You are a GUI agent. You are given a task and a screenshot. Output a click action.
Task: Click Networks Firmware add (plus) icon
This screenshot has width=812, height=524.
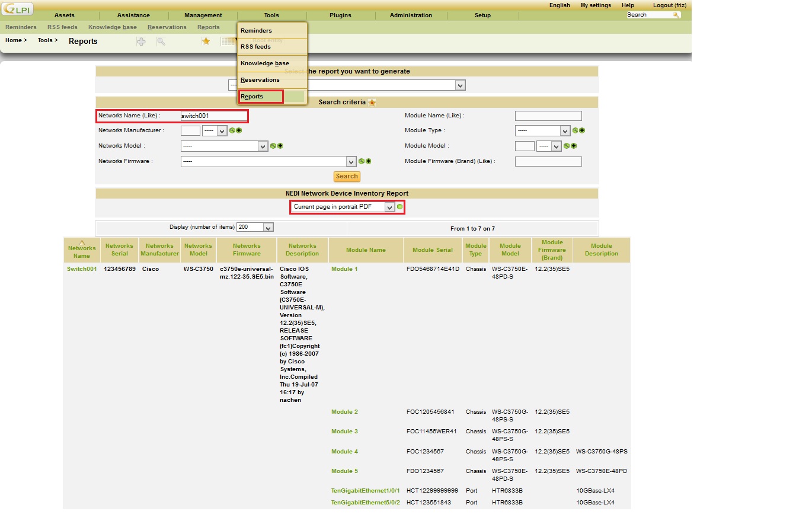pyautogui.click(x=368, y=161)
